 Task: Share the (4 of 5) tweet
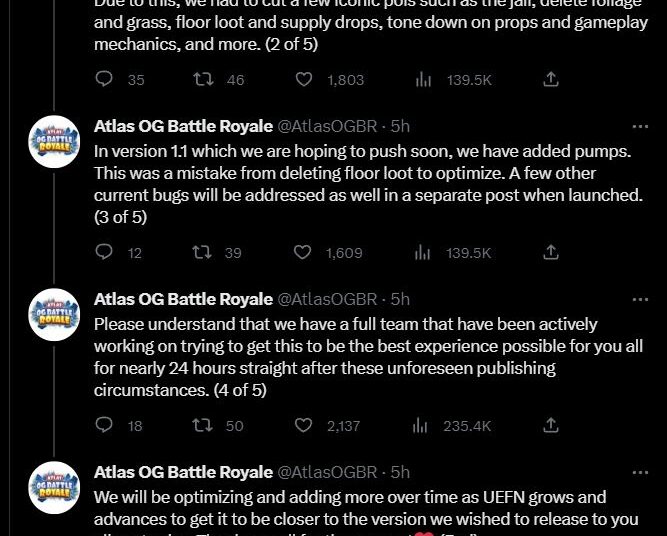(550, 425)
